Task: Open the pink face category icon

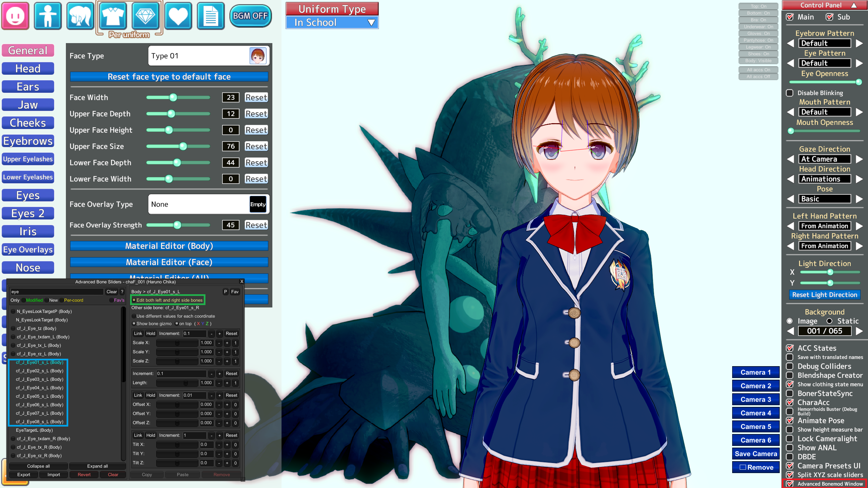Action: click(15, 16)
